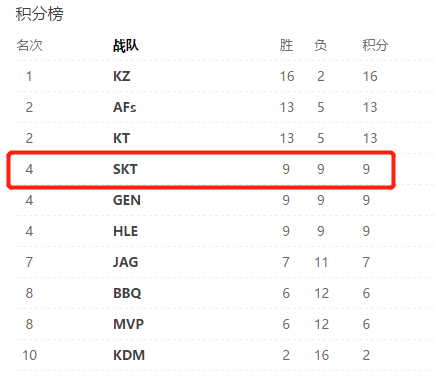
Task: Click rank number 10 in standings
Action: pyautogui.click(x=29, y=355)
